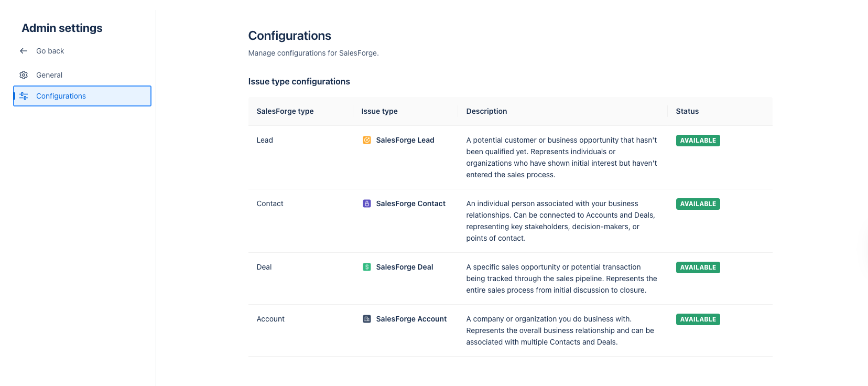Click the AVAILABLE badge for Contact
The image size is (868, 386).
698,204
